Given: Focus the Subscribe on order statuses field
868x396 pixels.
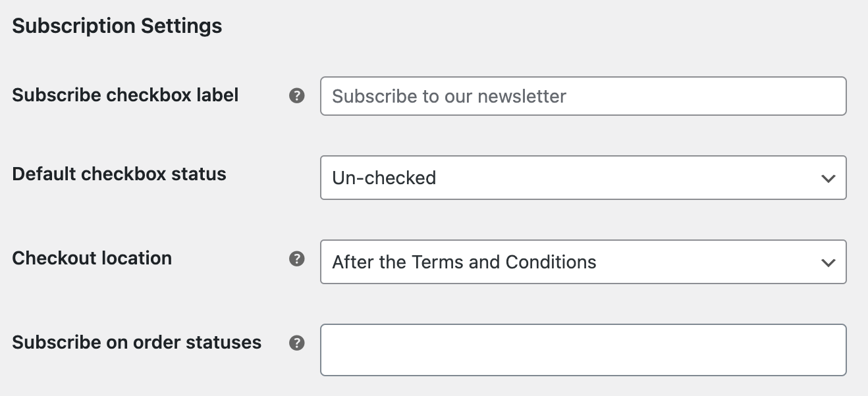Looking at the screenshot, I should pos(583,349).
